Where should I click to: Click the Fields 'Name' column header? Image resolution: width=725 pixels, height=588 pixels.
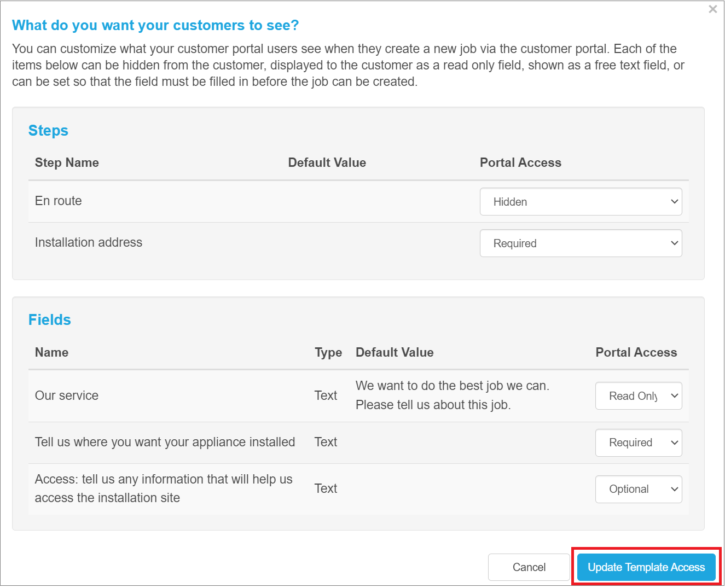click(x=51, y=352)
